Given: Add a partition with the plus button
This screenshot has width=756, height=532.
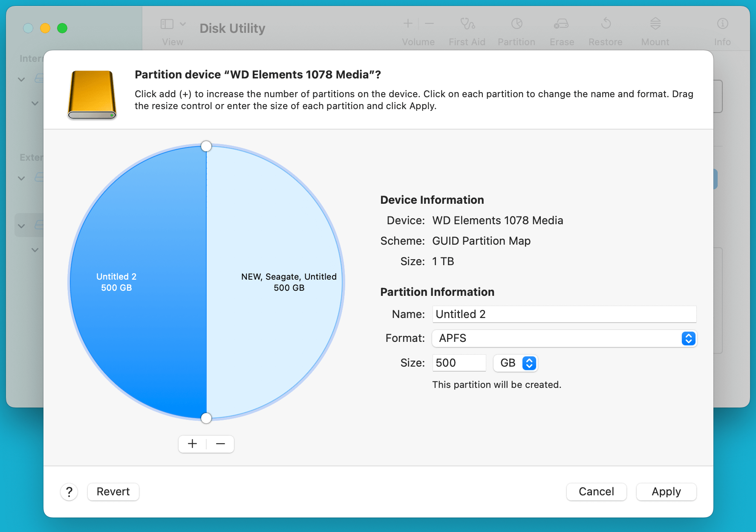Looking at the screenshot, I should [x=192, y=444].
